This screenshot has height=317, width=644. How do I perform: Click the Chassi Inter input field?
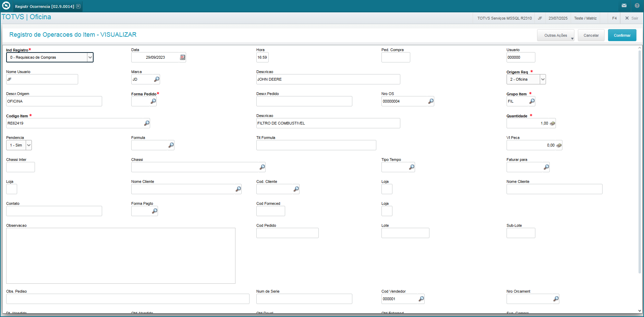(21, 167)
